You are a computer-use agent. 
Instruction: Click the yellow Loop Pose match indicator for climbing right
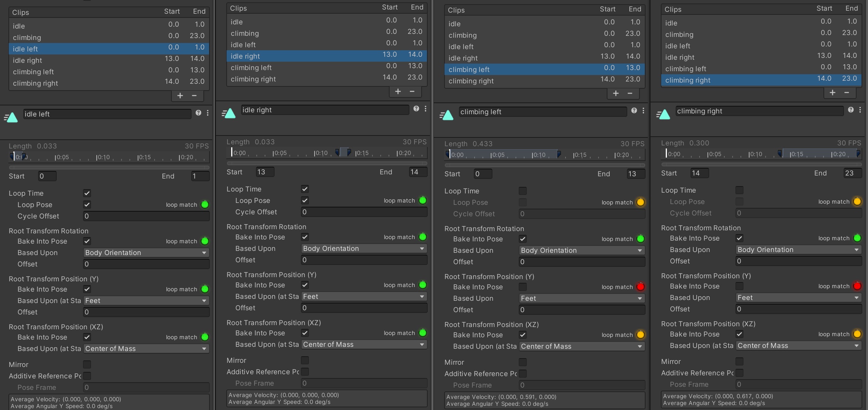coord(857,202)
